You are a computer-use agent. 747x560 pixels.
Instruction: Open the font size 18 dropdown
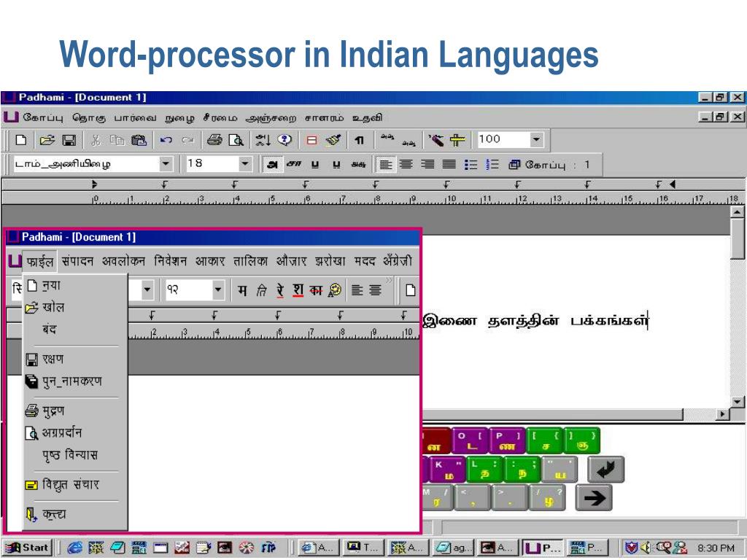point(245,164)
